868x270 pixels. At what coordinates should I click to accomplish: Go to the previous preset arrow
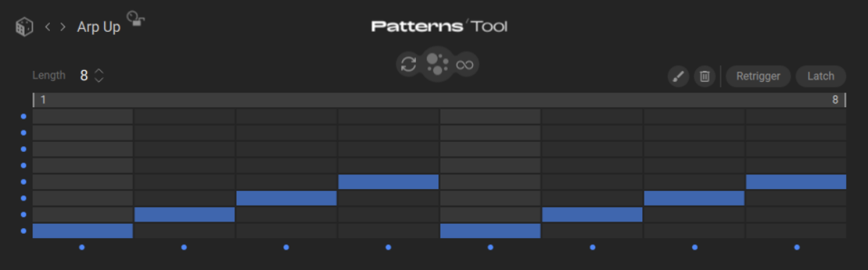coord(48,27)
